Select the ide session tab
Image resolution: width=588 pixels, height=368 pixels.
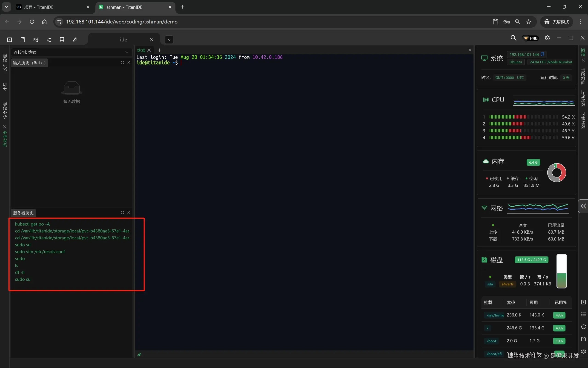click(x=123, y=40)
